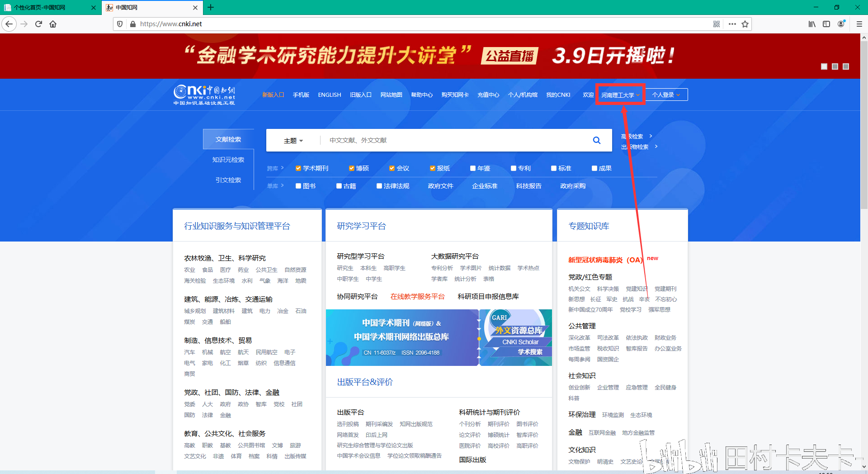The image size is (868, 474).
Task: Go to the browser home page icon
Action: pyautogui.click(x=53, y=24)
